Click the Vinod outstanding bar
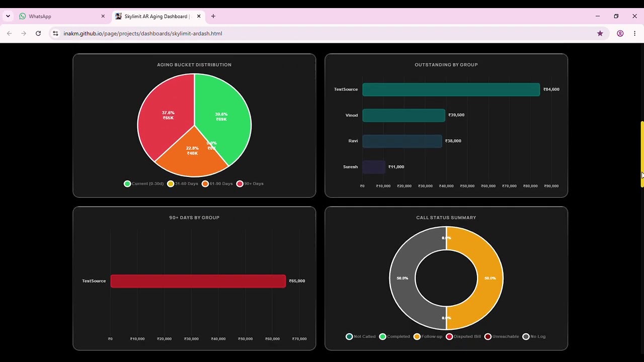Viewport: 644px width, 362px height. tap(404, 115)
